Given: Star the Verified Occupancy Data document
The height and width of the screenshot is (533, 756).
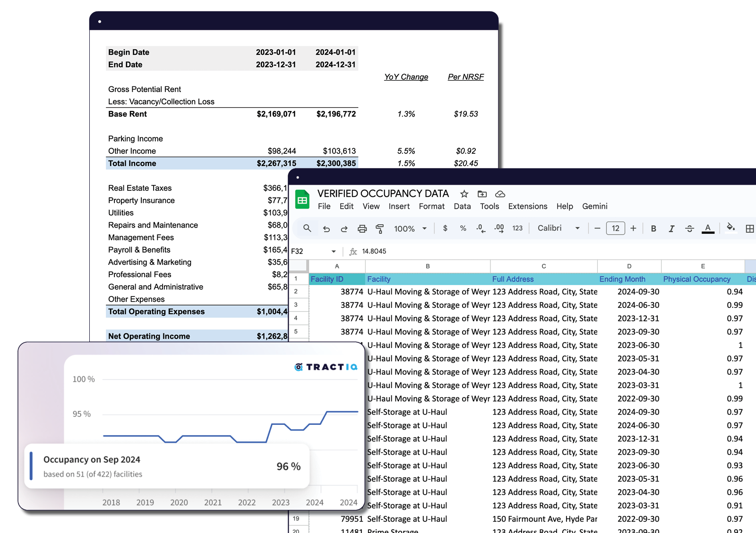Looking at the screenshot, I should tap(464, 194).
